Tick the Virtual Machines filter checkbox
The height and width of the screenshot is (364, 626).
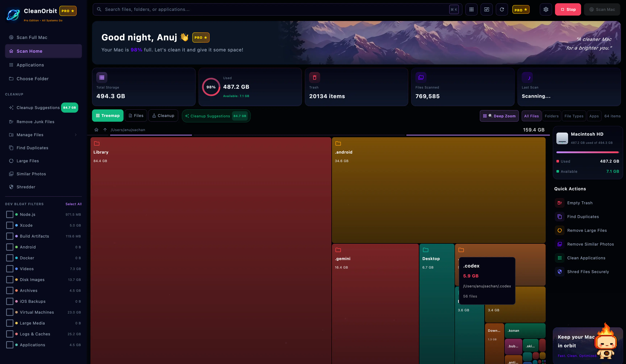(10, 312)
